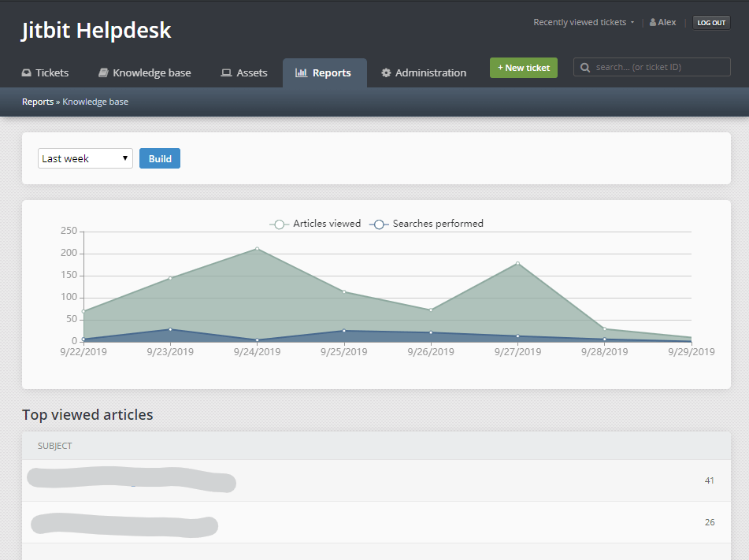Open the Last week period dropdown
749x560 pixels.
(85, 158)
